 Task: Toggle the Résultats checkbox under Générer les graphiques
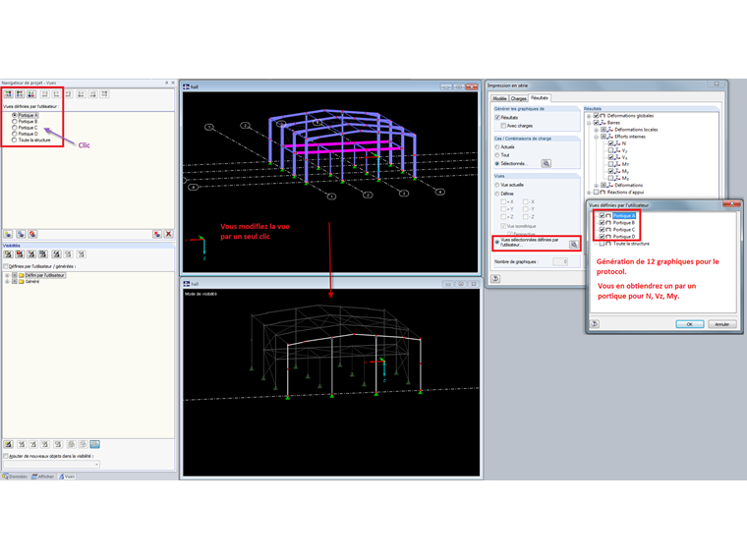coord(497,117)
